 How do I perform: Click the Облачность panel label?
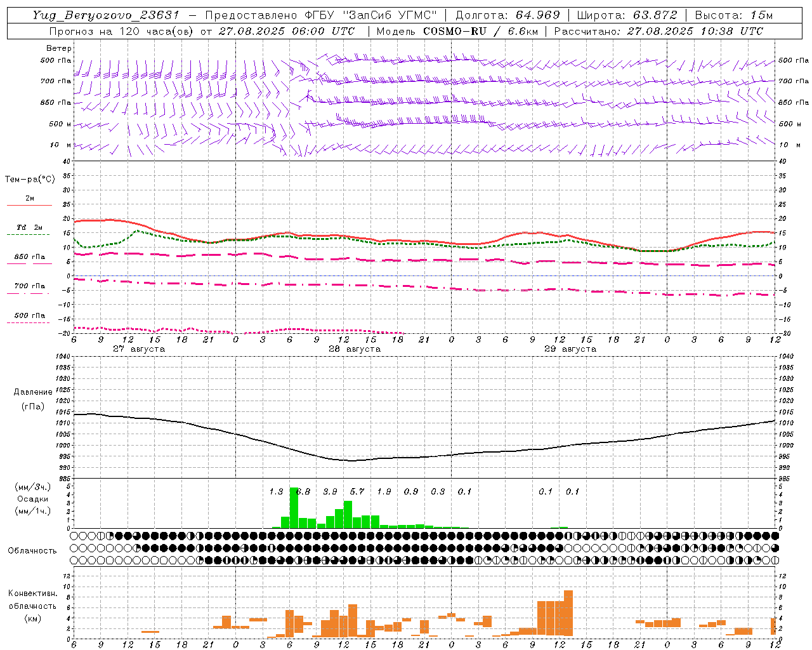pyautogui.click(x=32, y=550)
